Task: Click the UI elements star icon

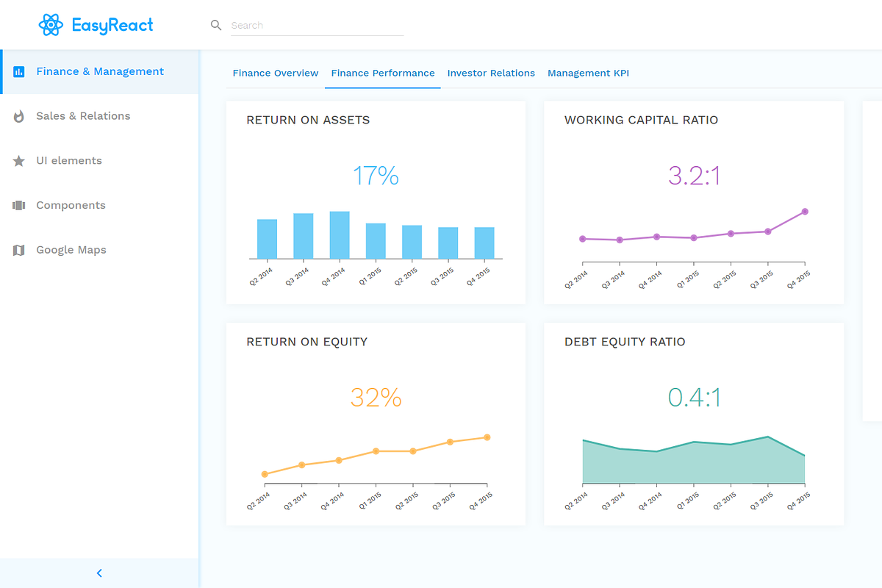Action: click(19, 161)
